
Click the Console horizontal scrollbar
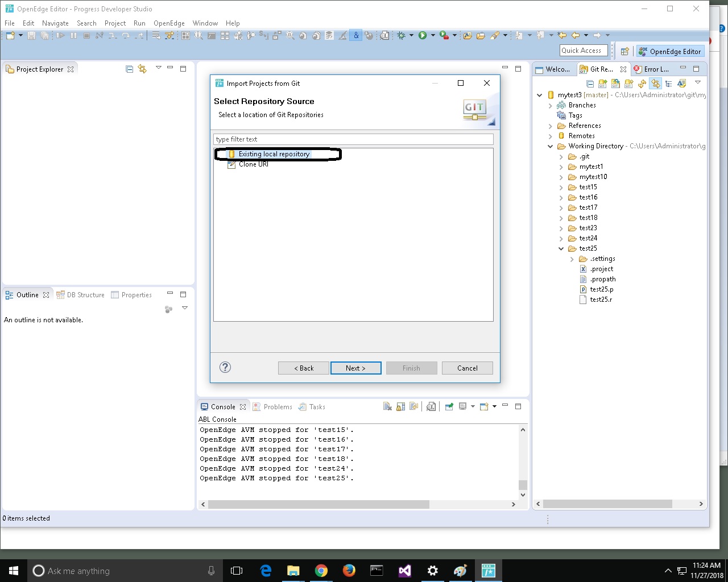point(318,504)
